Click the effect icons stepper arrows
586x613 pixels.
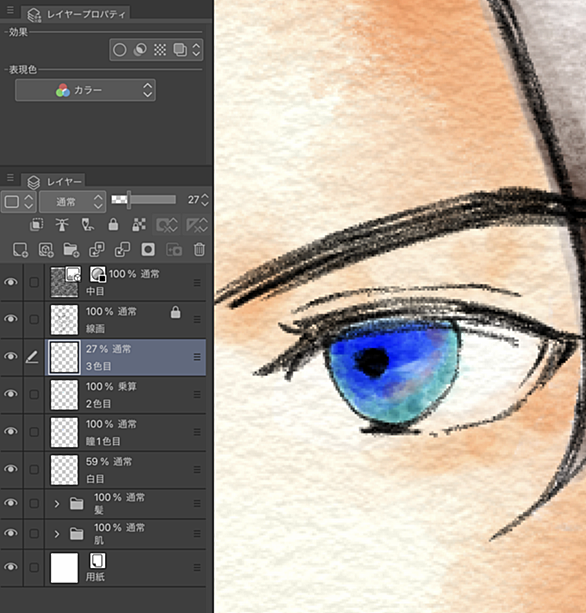[x=196, y=50]
